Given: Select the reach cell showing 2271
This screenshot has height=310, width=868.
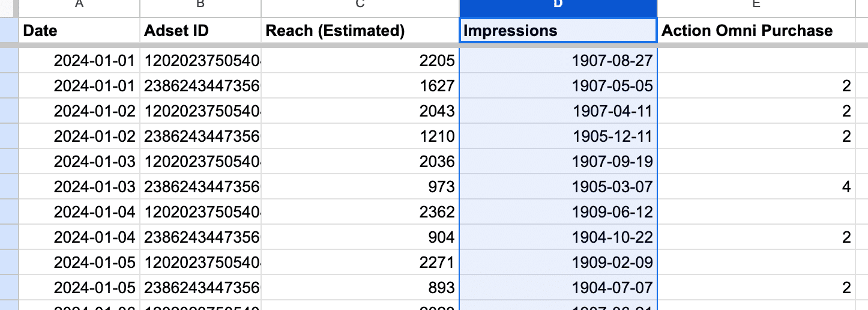Looking at the screenshot, I should (360, 263).
